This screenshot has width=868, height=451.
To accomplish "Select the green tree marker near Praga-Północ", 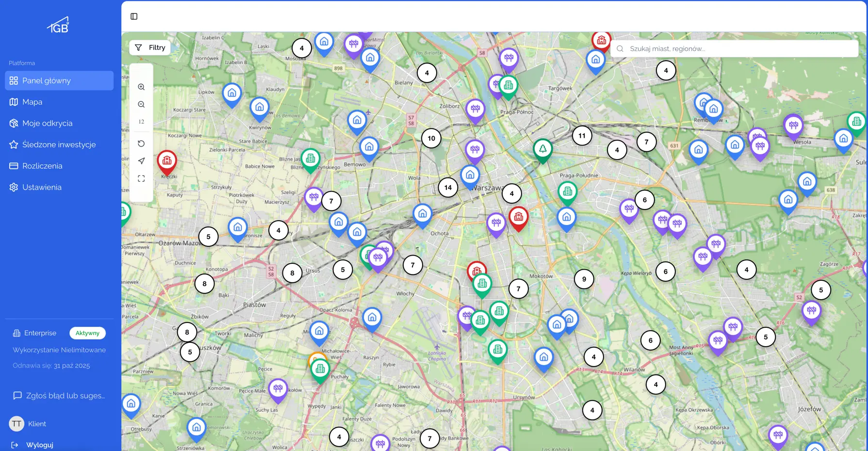I will [542, 148].
